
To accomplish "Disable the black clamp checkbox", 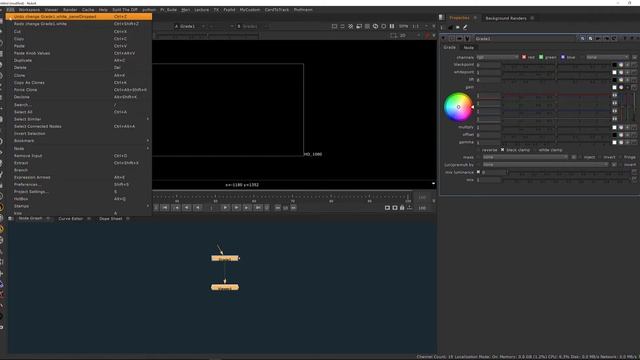I will pos(502,150).
